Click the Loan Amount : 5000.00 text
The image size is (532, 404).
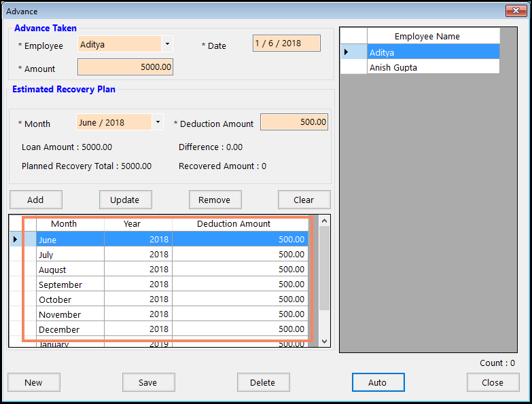(x=67, y=147)
